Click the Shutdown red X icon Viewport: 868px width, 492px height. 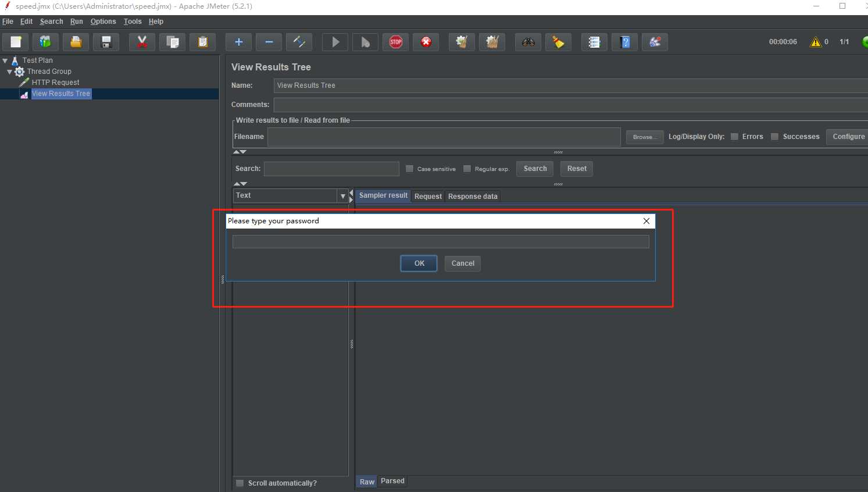[x=426, y=42]
